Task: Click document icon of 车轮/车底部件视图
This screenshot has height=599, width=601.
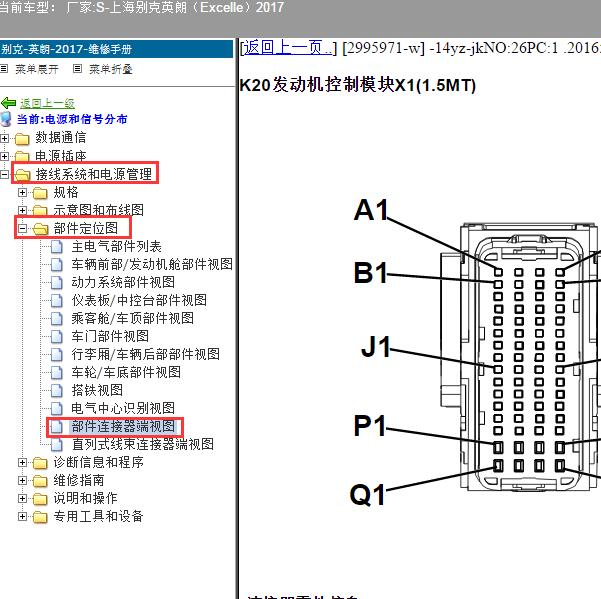Action: coord(57,373)
